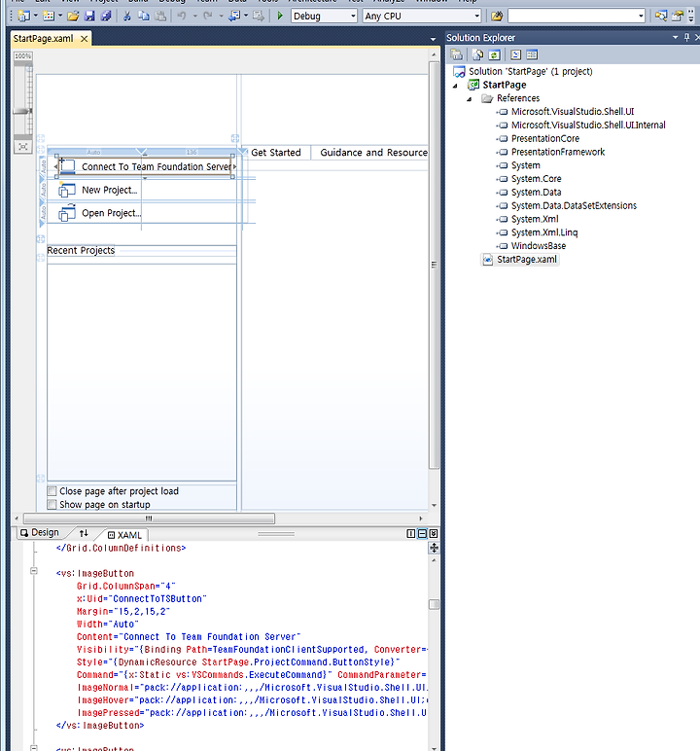This screenshot has width=700, height=751.
Task: Click the Navigate Backward toolbar icon
Action: point(234,16)
